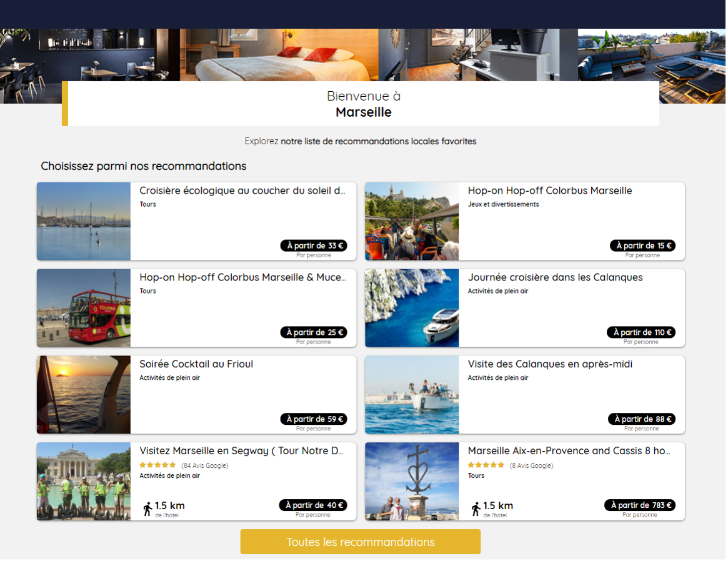Screen dimensions: 728x561
Task: Click the star rating with 8 Avis Google
Action: (486, 466)
